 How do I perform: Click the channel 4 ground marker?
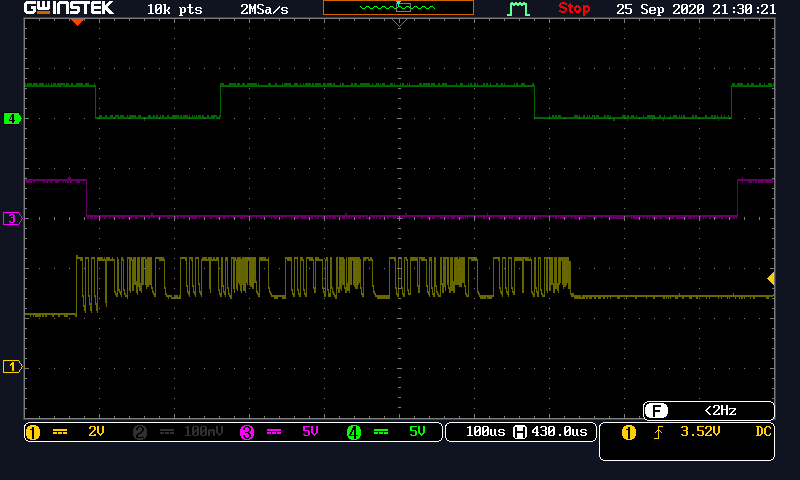12,119
